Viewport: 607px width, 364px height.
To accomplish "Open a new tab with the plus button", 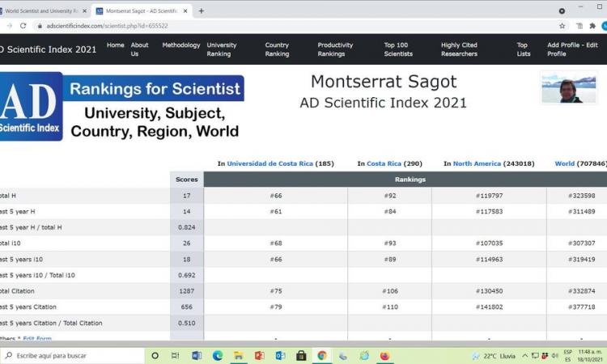I will [201, 11].
